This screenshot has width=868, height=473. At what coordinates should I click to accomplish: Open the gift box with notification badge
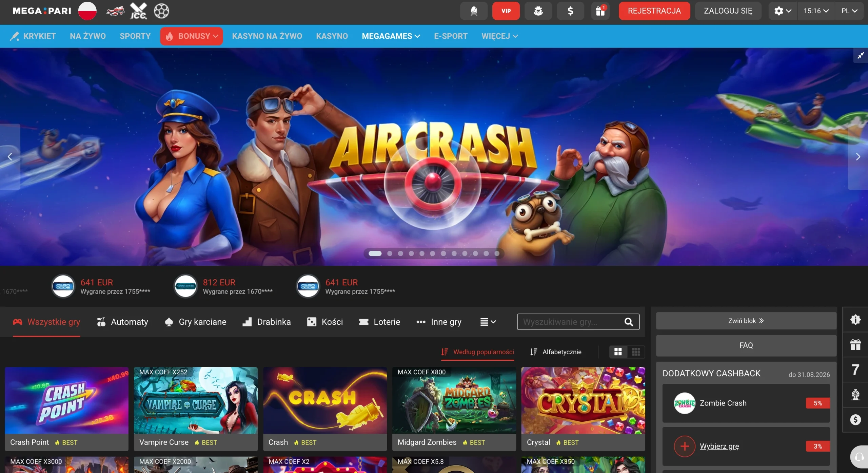[600, 11]
